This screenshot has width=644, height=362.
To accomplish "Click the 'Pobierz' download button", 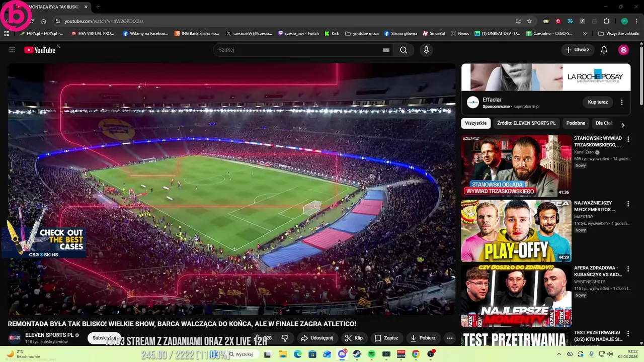I will click(423, 338).
